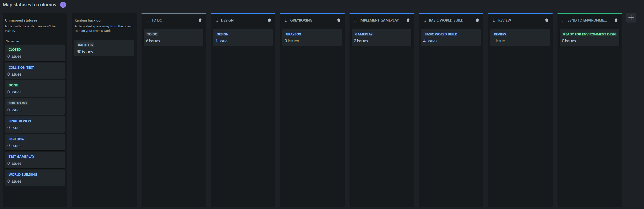Click the Kanban backlog heading

[x=87, y=20]
